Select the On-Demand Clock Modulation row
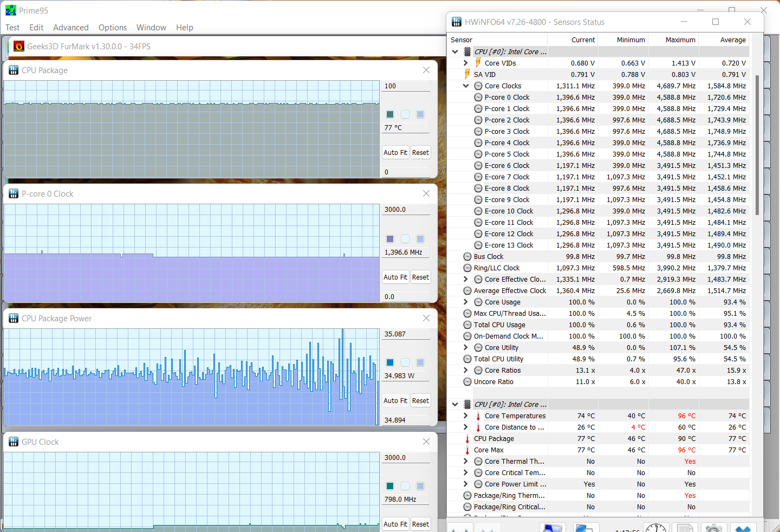The width and height of the screenshot is (780, 532). click(598, 336)
